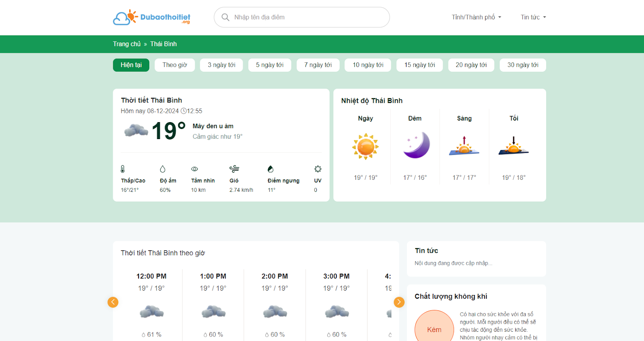Viewport: 644px width, 341px height.
Task: Open the 10 ngày tới forecast
Action: point(368,65)
